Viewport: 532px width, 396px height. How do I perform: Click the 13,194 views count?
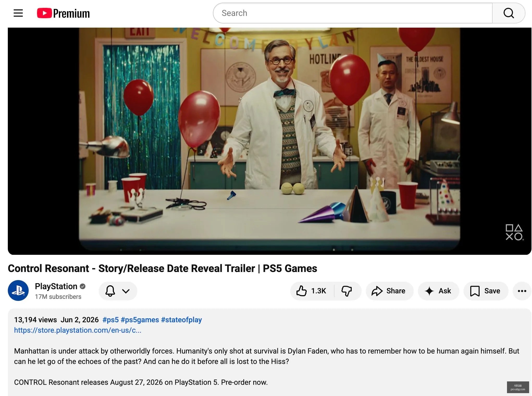click(35, 320)
